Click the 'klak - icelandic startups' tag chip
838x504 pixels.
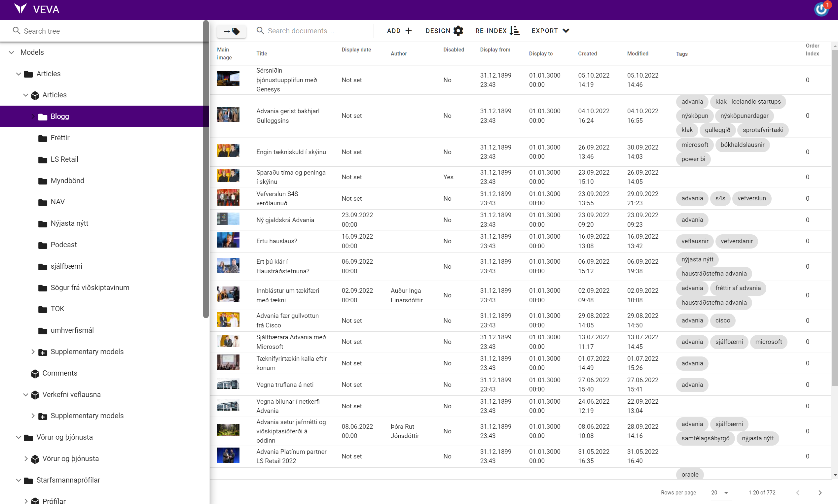[x=747, y=102]
